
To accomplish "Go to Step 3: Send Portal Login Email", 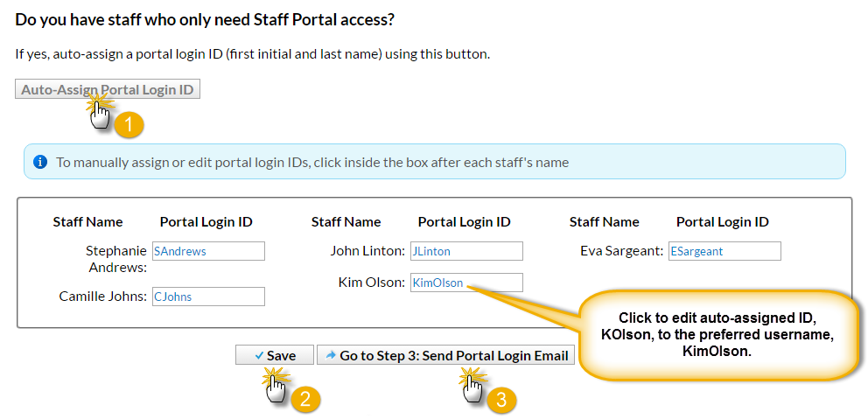I will click(445, 355).
